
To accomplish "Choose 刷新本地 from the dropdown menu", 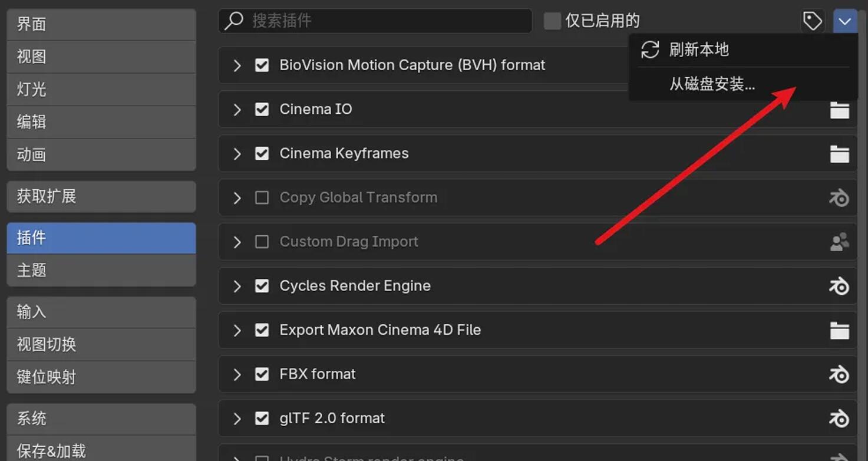I will click(x=743, y=50).
